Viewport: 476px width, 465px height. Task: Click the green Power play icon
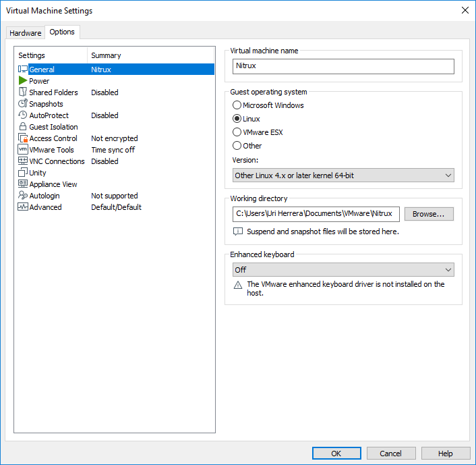pos(23,81)
